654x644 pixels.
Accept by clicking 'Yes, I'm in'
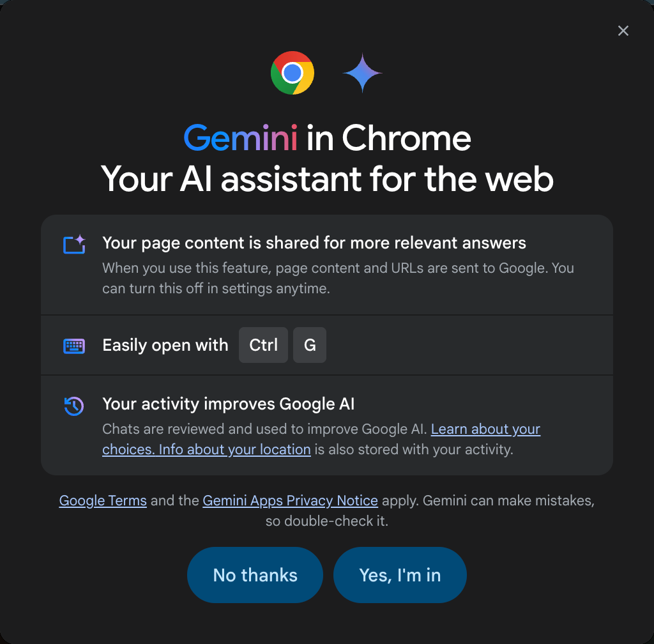(x=400, y=575)
